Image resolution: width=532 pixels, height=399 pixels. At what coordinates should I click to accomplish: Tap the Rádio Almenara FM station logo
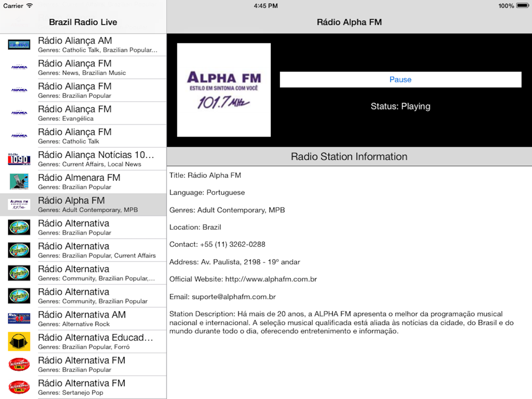tap(19, 181)
